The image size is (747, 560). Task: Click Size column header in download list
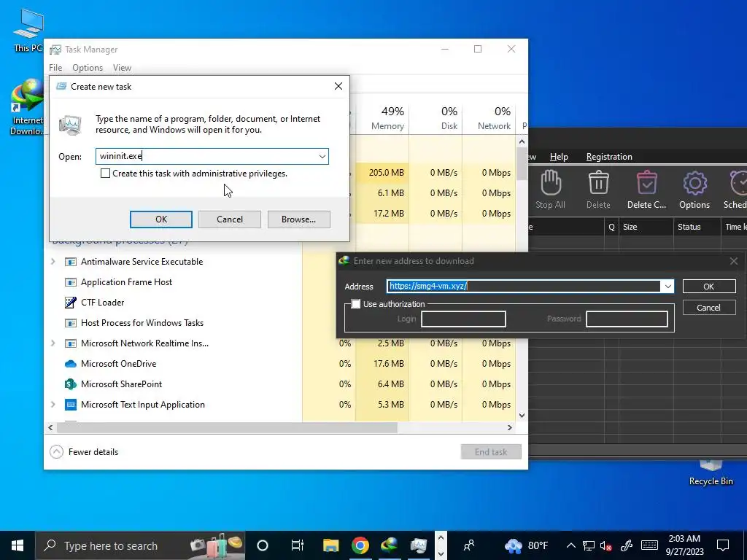point(646,227)
